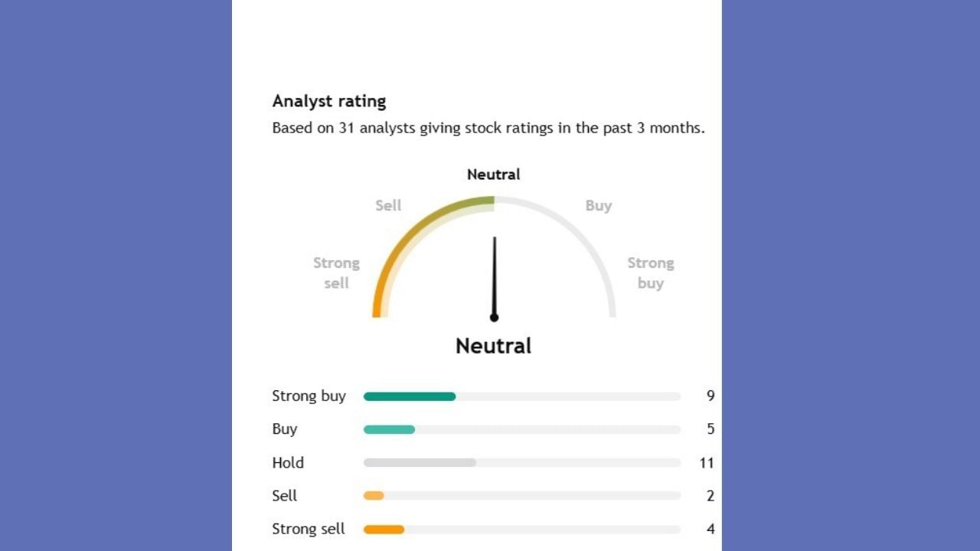Click the green Strong buy progress bar
The height and width of the screenshot is (551, 980).
pos(410,396)
